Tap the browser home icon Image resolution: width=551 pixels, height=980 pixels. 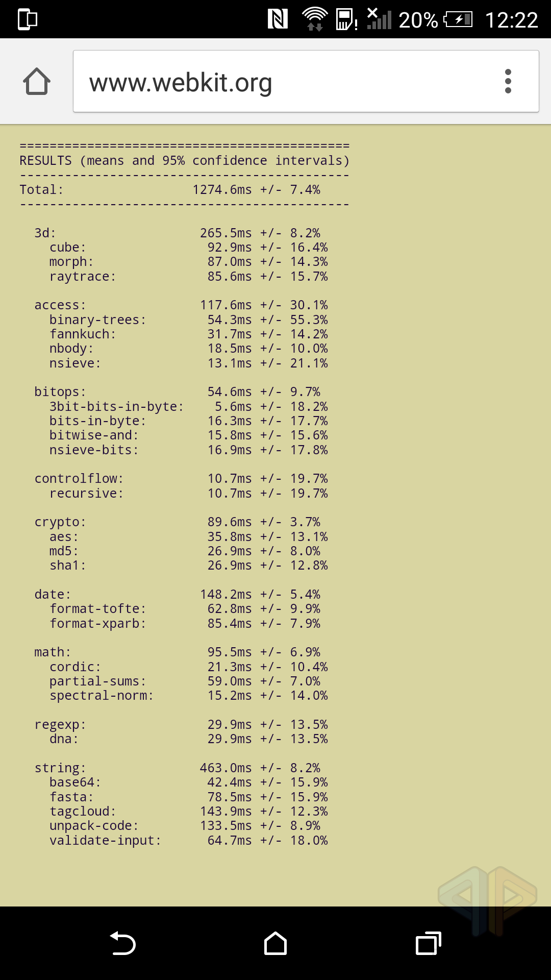tap(37, 81)
